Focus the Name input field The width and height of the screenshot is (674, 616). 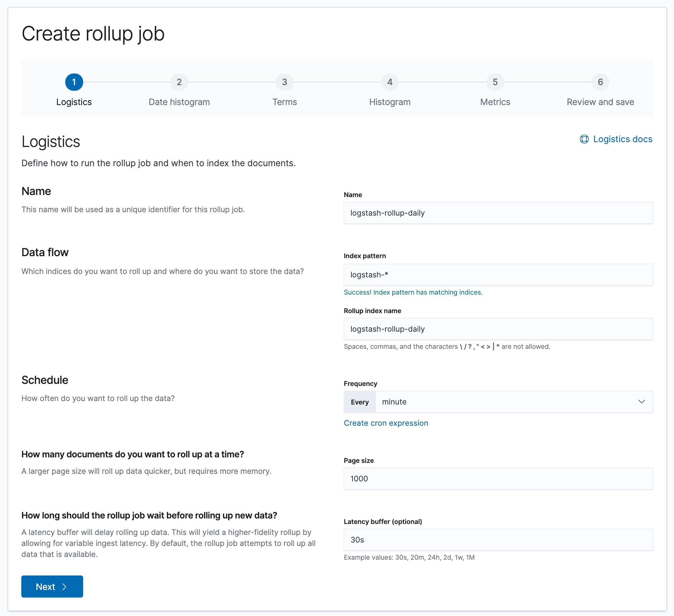tap(498, 213)
